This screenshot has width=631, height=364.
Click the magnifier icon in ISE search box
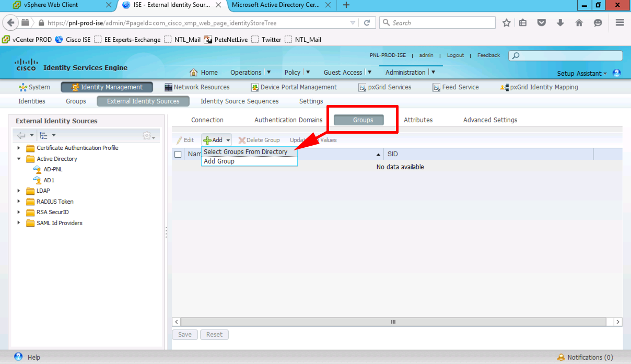(x=516, y=55)
